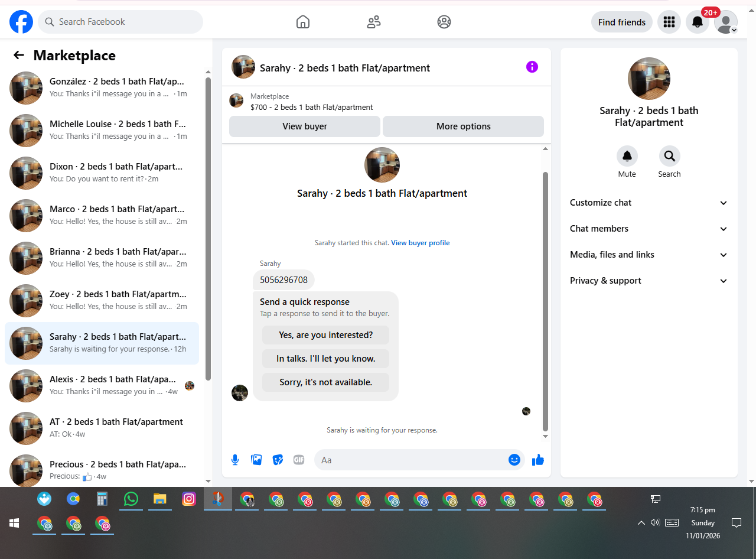This screenshot has height=559, width=756.
Task: Open the Windows notification center icon
Action: pos(737,523)
